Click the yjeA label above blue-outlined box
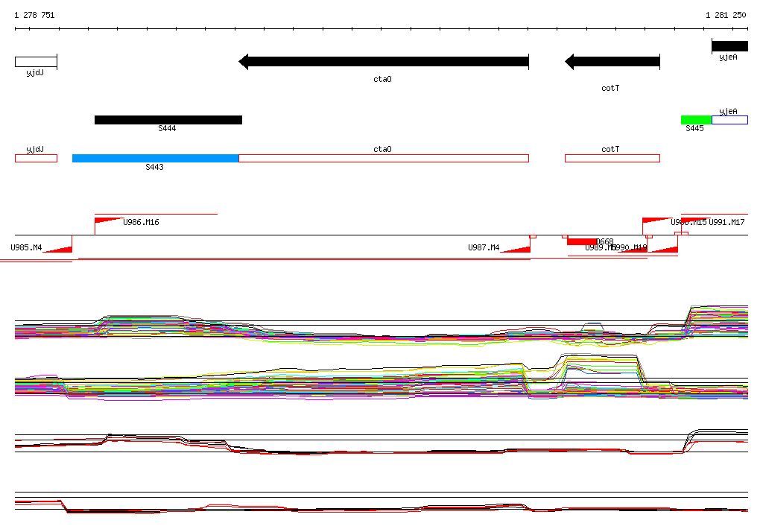 [728, 112]
